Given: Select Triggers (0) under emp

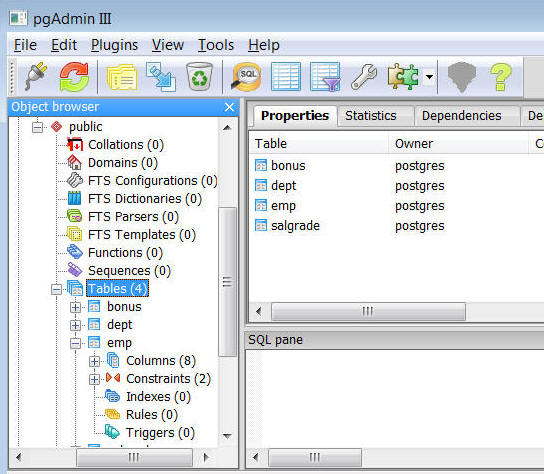Looking at the screenshot, I should click(x=161, y=433).
